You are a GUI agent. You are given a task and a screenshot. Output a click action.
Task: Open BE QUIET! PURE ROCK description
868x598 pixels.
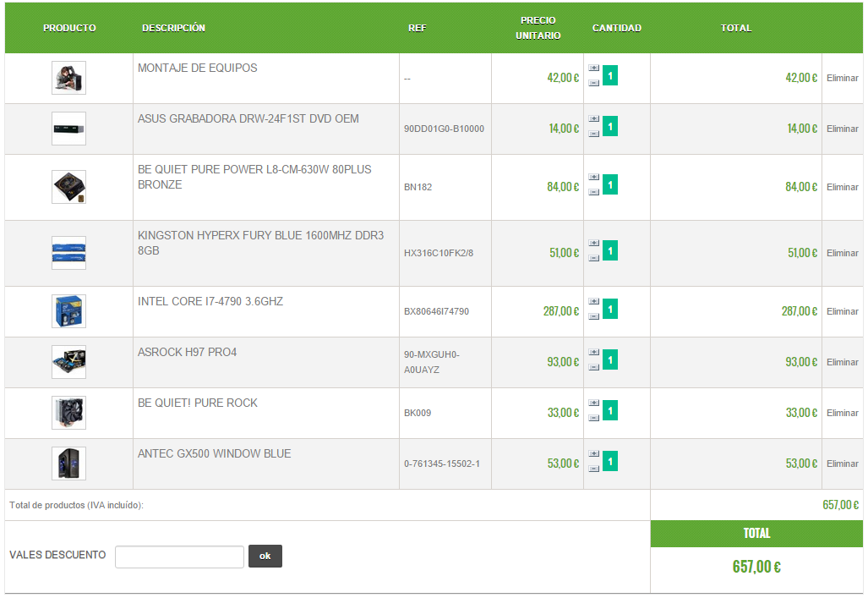point(198,403)
